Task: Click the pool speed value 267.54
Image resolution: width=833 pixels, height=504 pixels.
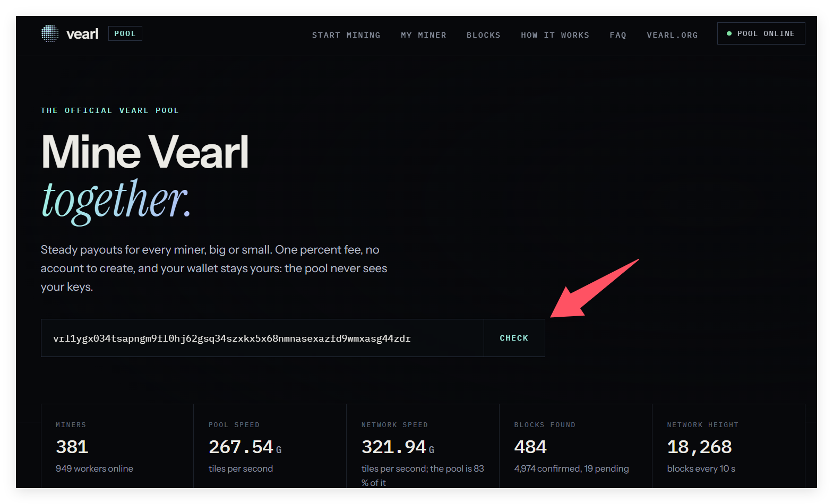Action: pos(241,447)
